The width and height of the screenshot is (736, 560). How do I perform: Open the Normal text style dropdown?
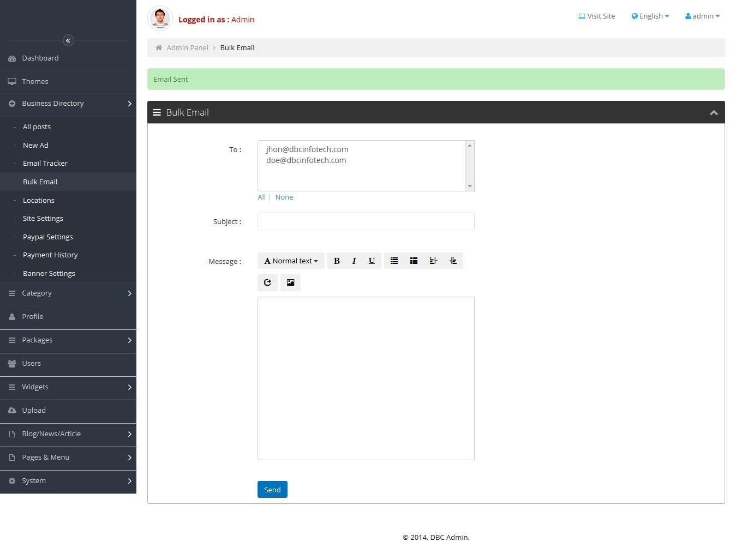pos(291,261)
